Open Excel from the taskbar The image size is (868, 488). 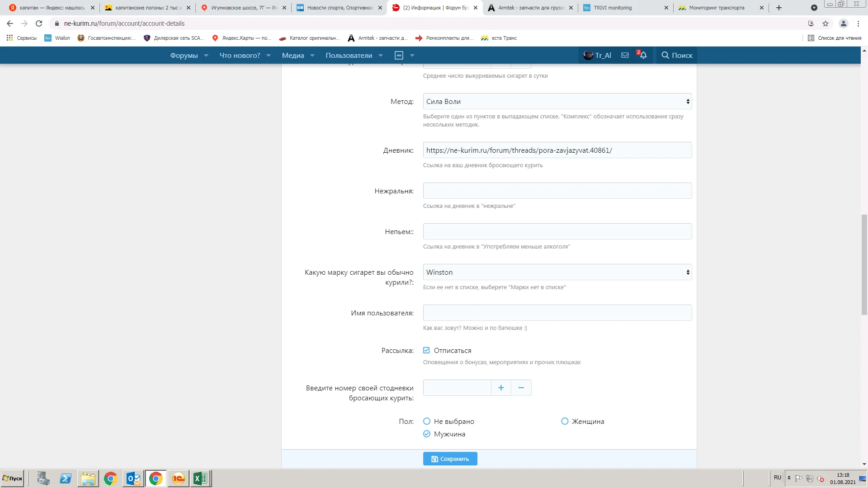200,479
